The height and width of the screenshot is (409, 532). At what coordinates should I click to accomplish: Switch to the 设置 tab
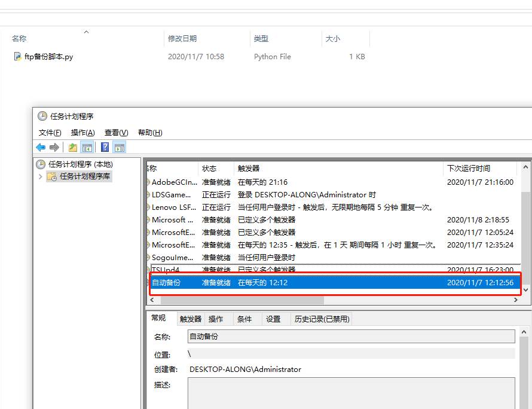pyautogui.click(x=273, y=319)
